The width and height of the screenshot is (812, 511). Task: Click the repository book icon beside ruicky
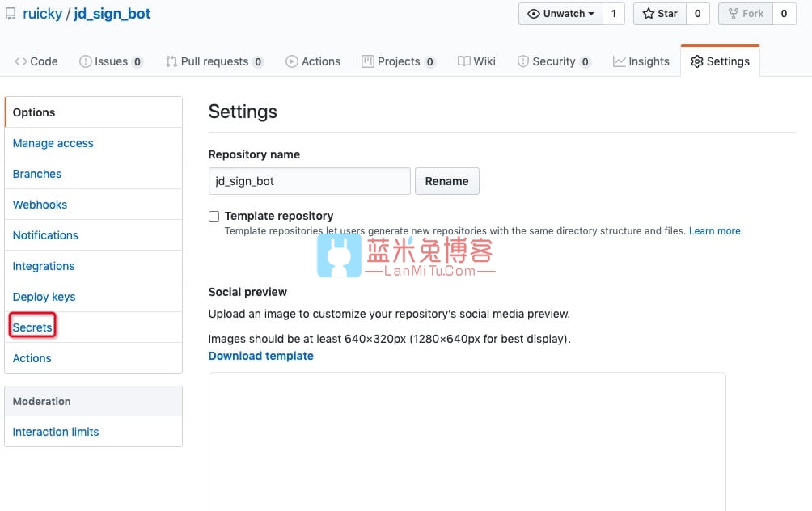[11, 14]
